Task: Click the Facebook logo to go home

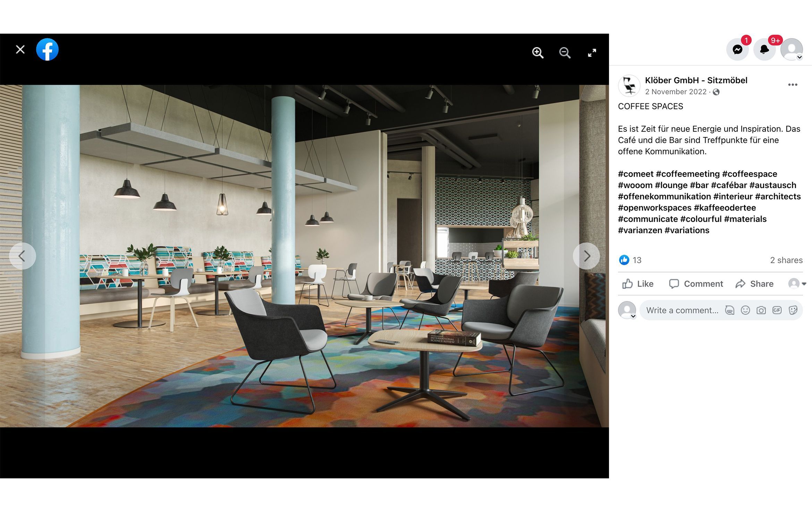Action: pos(48,49)
